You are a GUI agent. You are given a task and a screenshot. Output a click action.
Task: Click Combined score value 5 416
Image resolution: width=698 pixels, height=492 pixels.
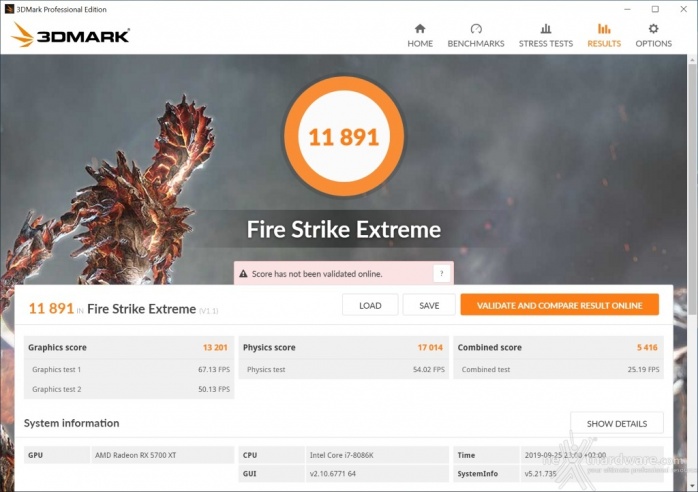[647, 347]
